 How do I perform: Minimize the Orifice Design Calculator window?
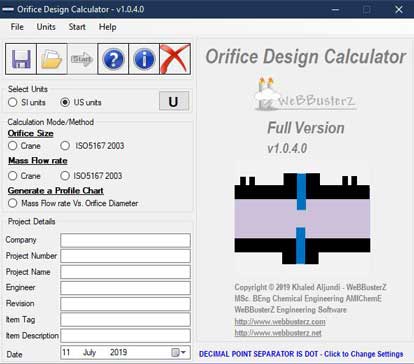click(x=336, y=9)
